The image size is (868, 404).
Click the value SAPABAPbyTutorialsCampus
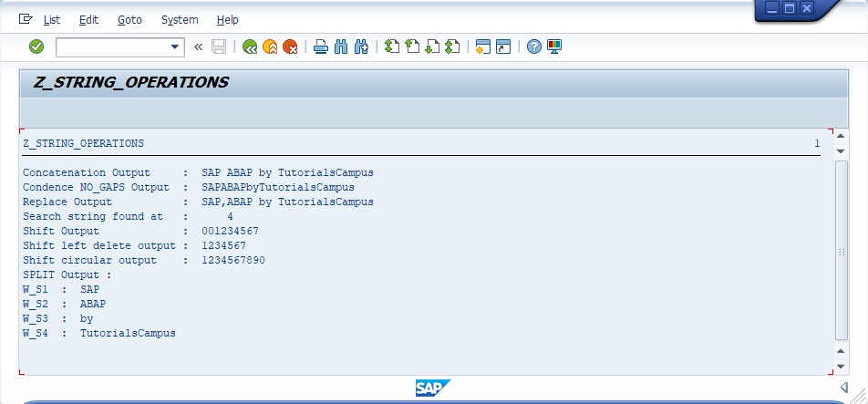(278, 187)
